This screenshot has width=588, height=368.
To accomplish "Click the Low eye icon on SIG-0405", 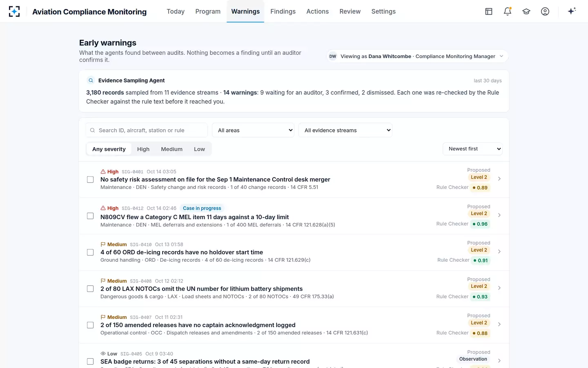I will tap(103, 354).
